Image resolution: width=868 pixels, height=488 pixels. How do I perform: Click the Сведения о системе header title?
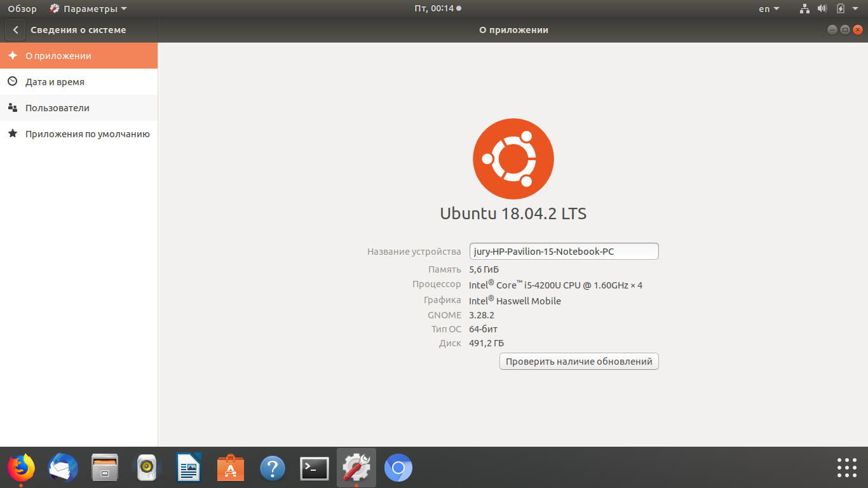pyautogui.click(x=79, y=30)
